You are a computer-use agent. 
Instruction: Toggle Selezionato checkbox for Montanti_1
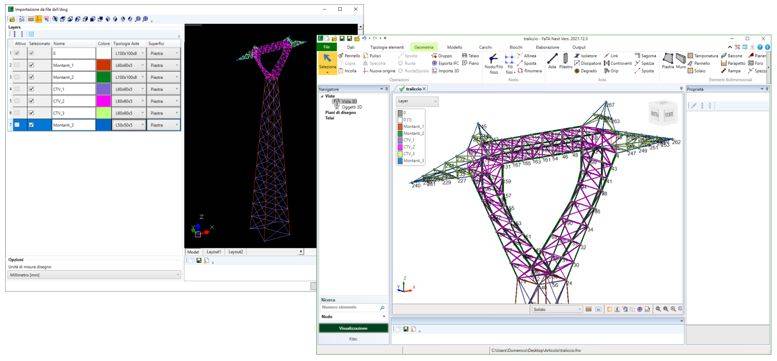coord(32,65)
